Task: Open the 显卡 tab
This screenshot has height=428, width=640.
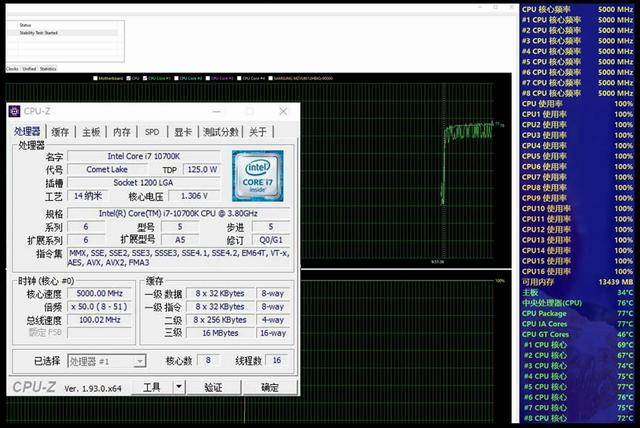Action: click(182, 132)
